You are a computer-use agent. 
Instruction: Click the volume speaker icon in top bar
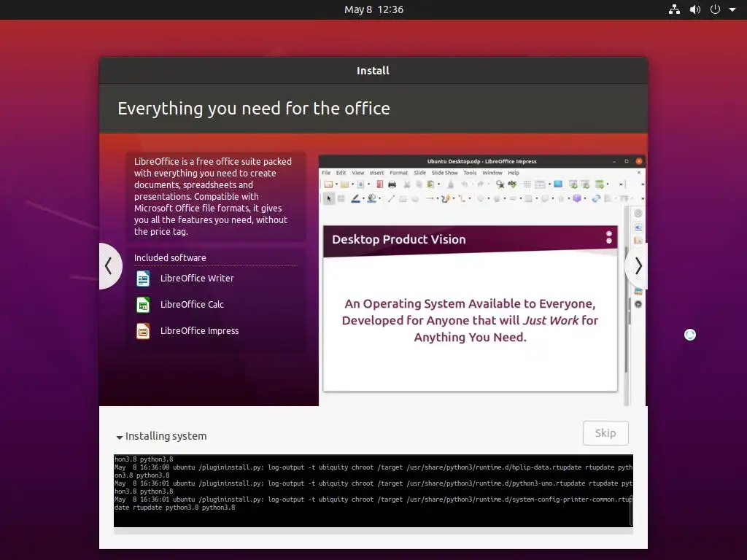click(x=695, y=9)
